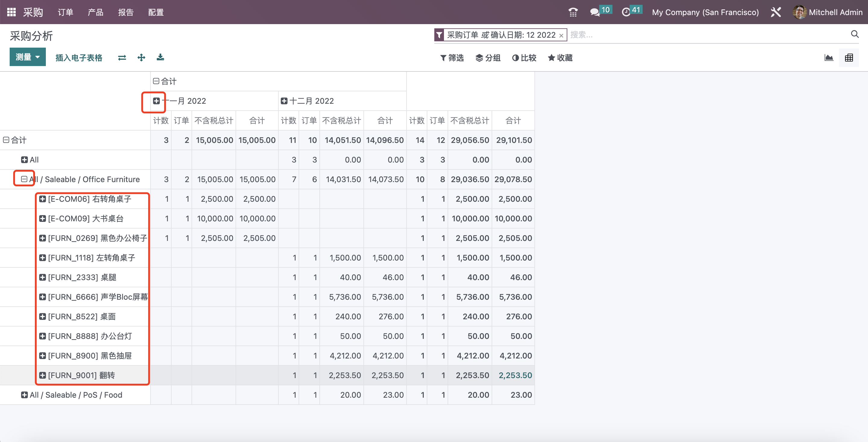This screenshot has width=868, height=442.
Task: Expand [FURN_2333] 桌腿 row
Action: click(x=43, y=277)
